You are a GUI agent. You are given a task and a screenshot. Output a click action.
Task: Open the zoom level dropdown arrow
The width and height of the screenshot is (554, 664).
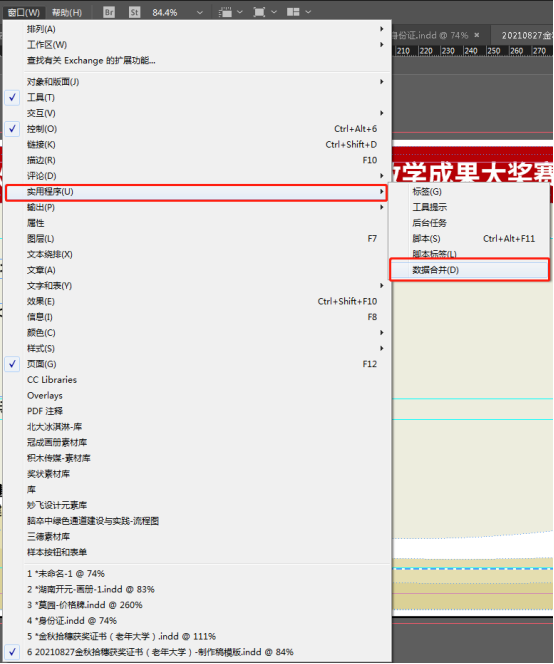tap(199, 13)
